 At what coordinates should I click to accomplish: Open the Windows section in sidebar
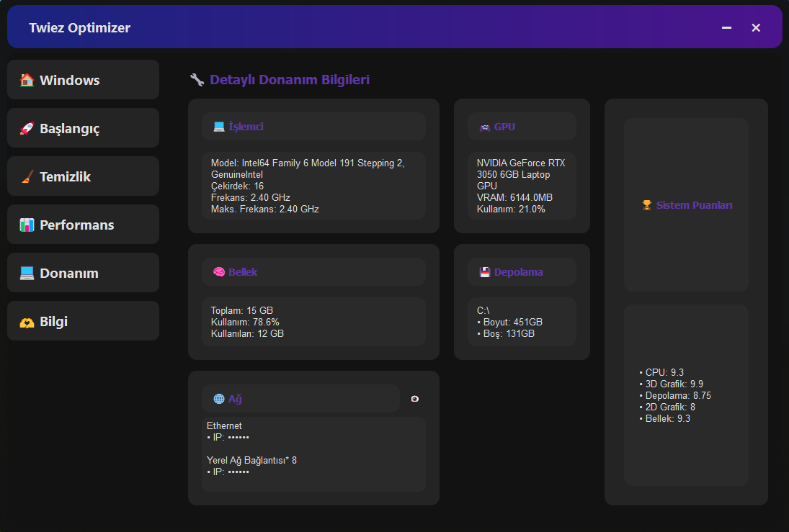pyautogui.click(x=83, y=79)
